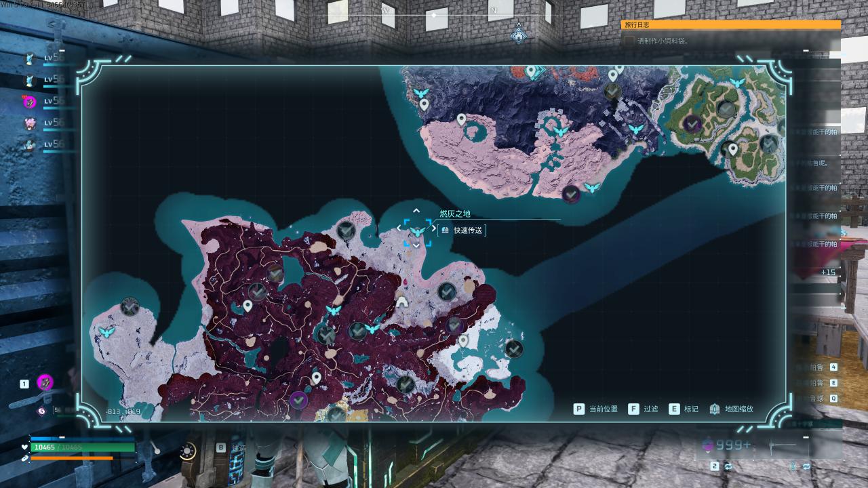
Task: Select the highlighted 燃灰之地 fast travel eagle
Action: [417, 232]
